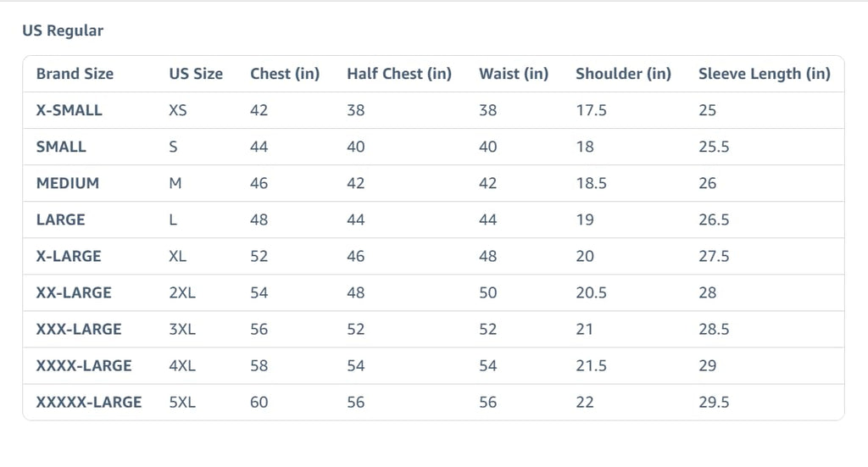The width and height of the screenshot is (868, 467).
Task: Click the 17.5 shoulder value
Action: pos(591,110)
